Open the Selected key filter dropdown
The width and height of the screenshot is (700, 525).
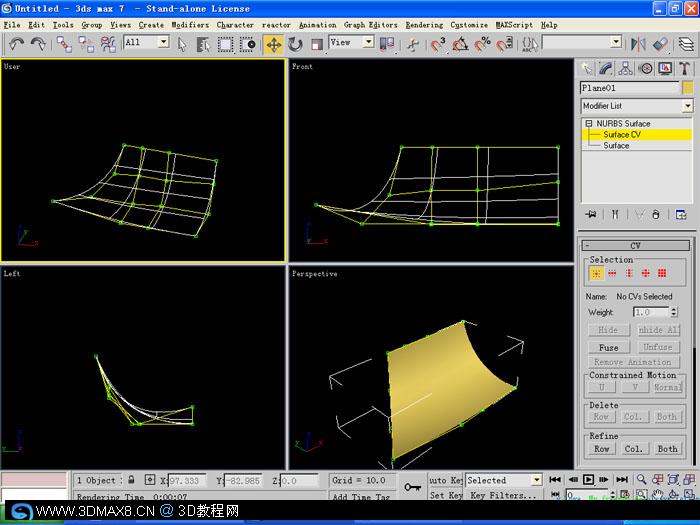point(537,480)
